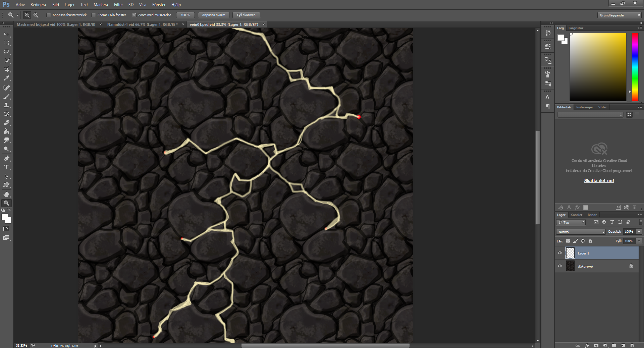Select the Eyedropper tool
Screen dimensions: 644x348
6,78
